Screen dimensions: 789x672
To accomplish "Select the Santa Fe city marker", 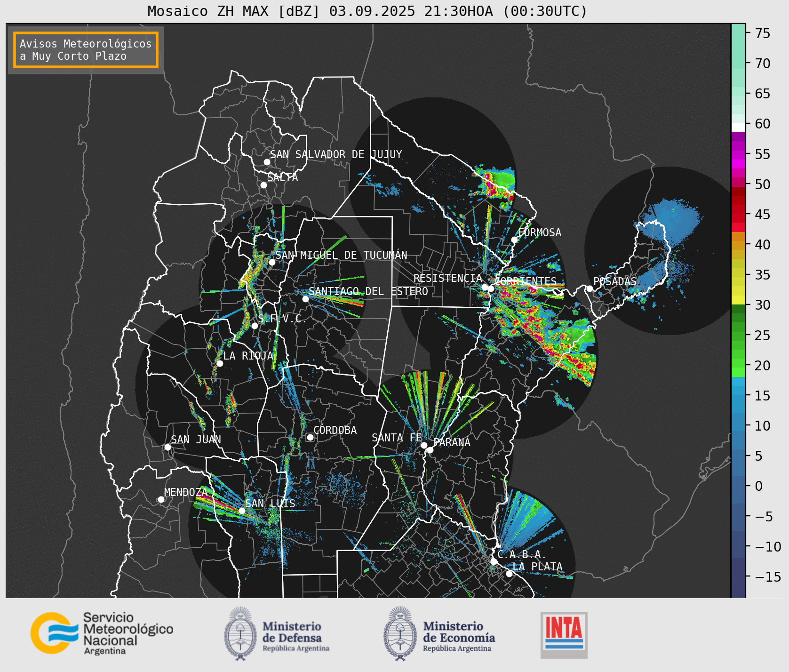I will click(x=424, y=445).
